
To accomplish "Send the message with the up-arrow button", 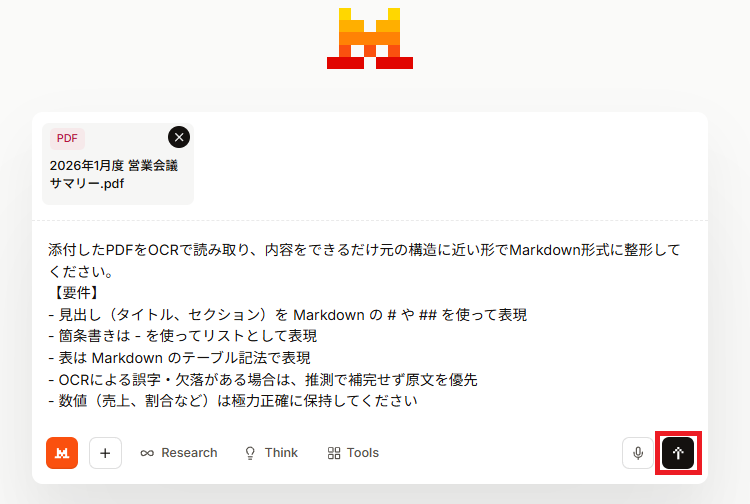I will click(678, 453).
